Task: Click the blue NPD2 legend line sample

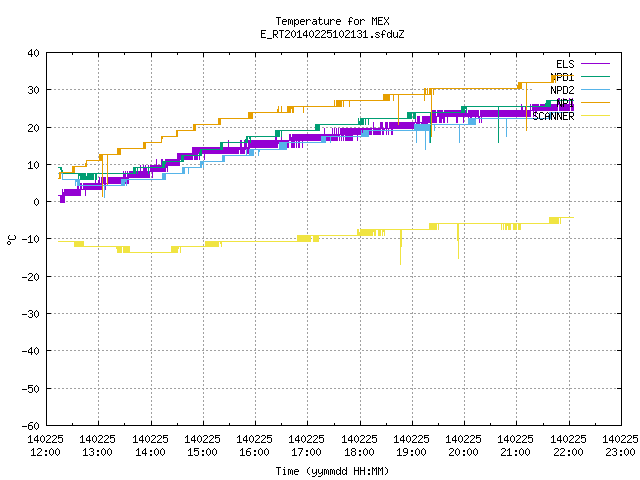Action: (x=595, y=89)
